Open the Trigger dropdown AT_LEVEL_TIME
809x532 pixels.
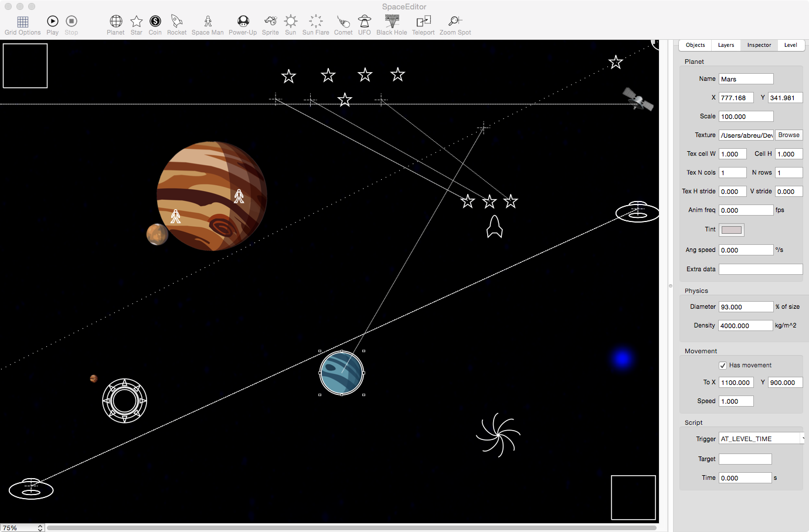pyautogui.click(x=762, y=439)
